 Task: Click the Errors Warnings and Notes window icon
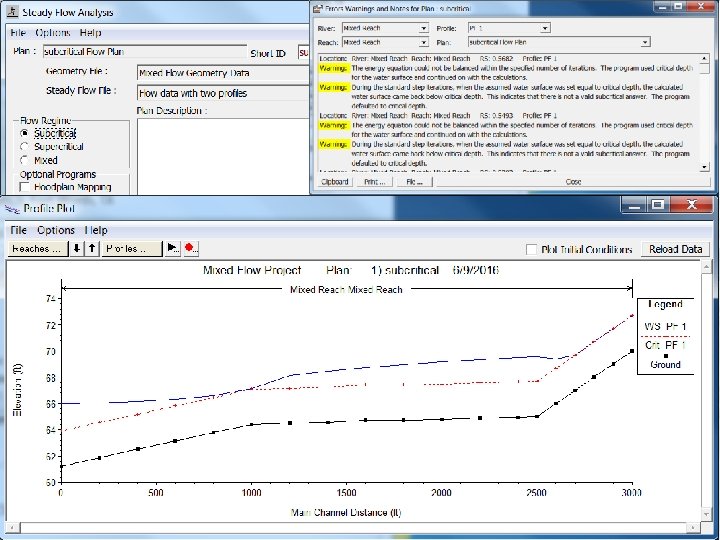coord(317,8)
